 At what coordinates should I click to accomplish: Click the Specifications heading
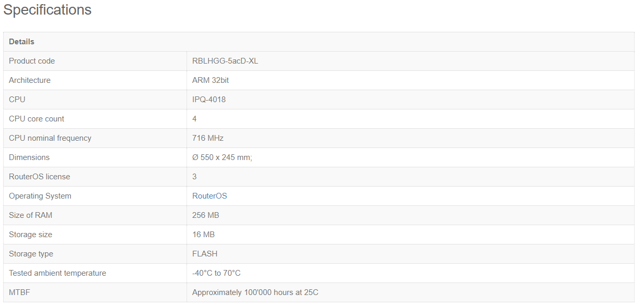click(x=47, y=10)
